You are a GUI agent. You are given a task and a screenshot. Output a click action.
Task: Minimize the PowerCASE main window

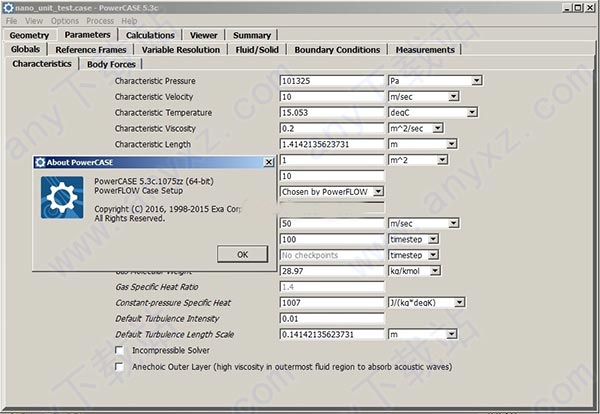(567, 8)
